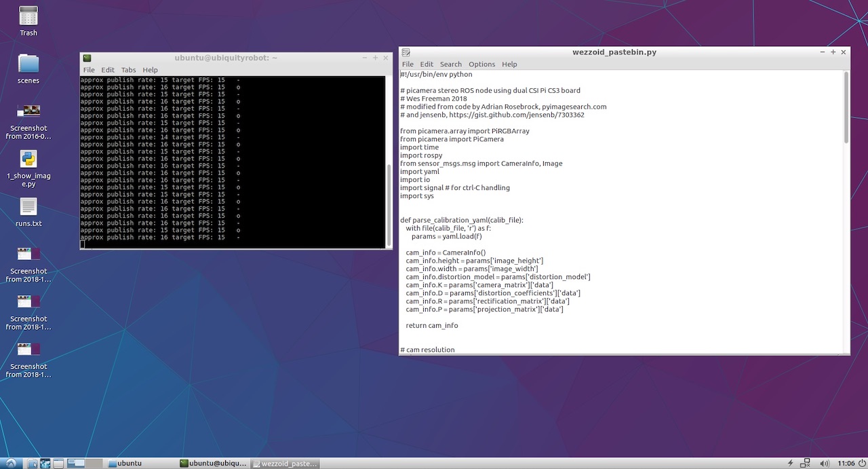The height and width of the screenshot is (469, 868).
Task: Close the terminal window
Action: pyautogui.click(x=387, y=58)
